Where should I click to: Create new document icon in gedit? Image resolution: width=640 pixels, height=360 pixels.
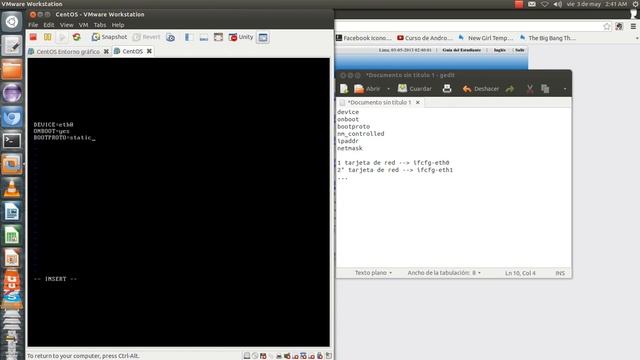click(x=344, y=89)
